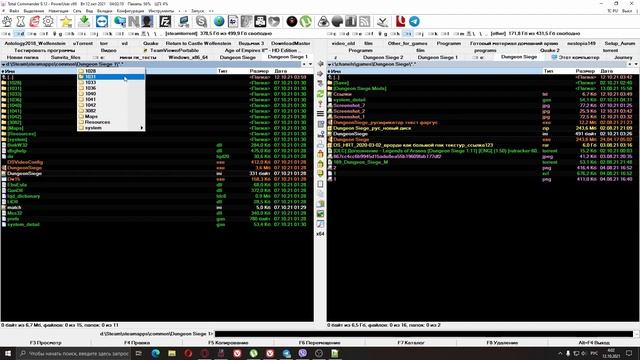The width and height of the screenshot is (640, 360).
Task: Select drive c in the right drive bar
Action: 332,33
